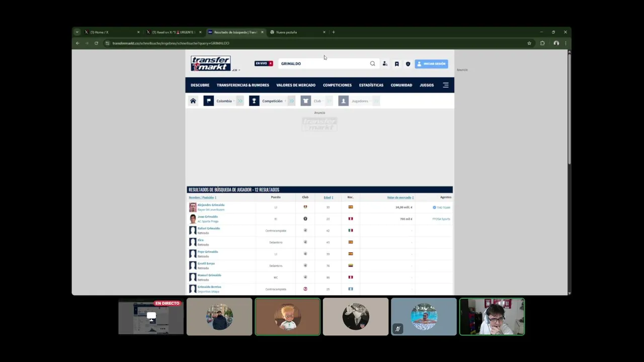Click Deportivo Iztapa club crest icon
The height and width of the screenshot is (362, 644).
click(305, 289)
